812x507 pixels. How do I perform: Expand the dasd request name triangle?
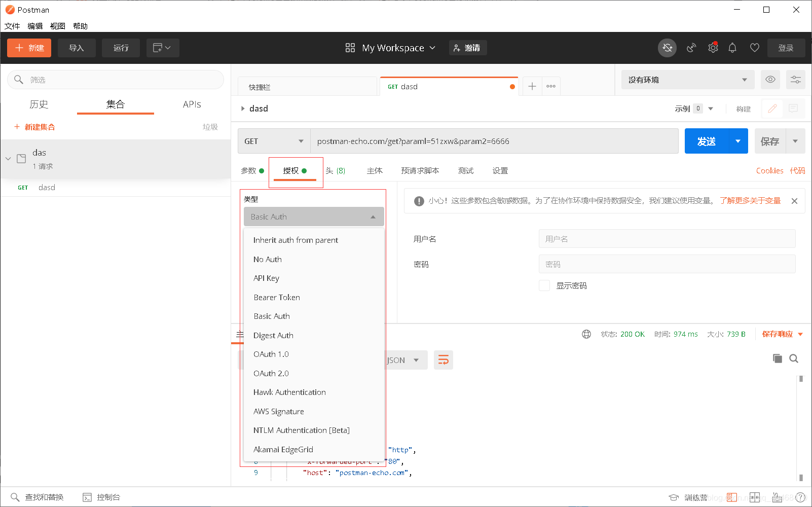tap(243, 108)
